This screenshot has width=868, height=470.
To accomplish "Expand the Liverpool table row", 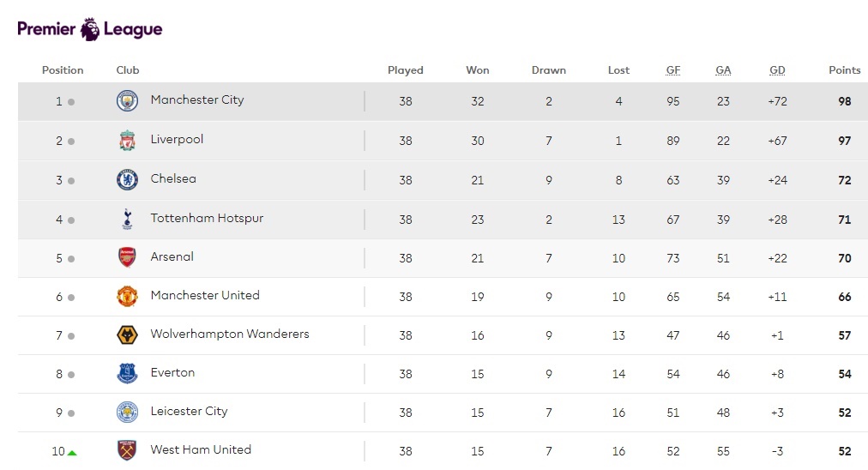I will [443, 141].
